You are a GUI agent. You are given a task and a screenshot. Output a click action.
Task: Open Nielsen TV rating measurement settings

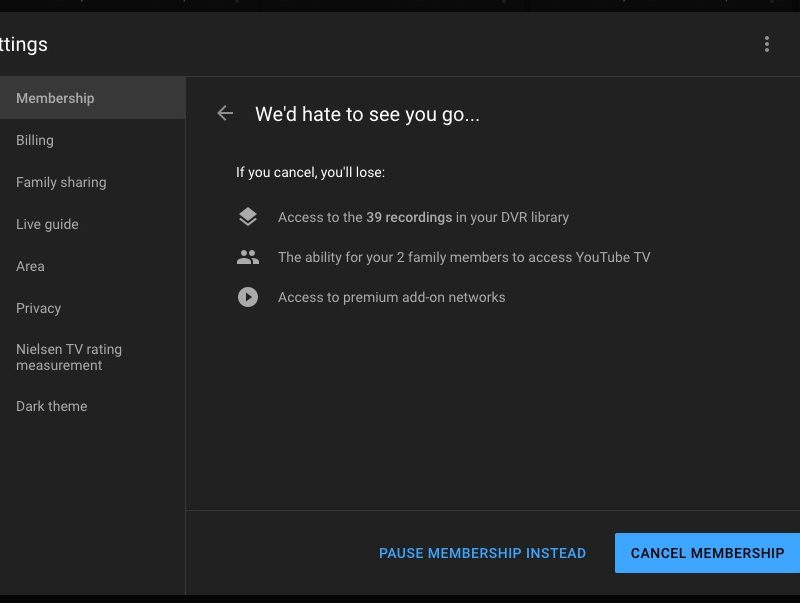pos(69,357)
